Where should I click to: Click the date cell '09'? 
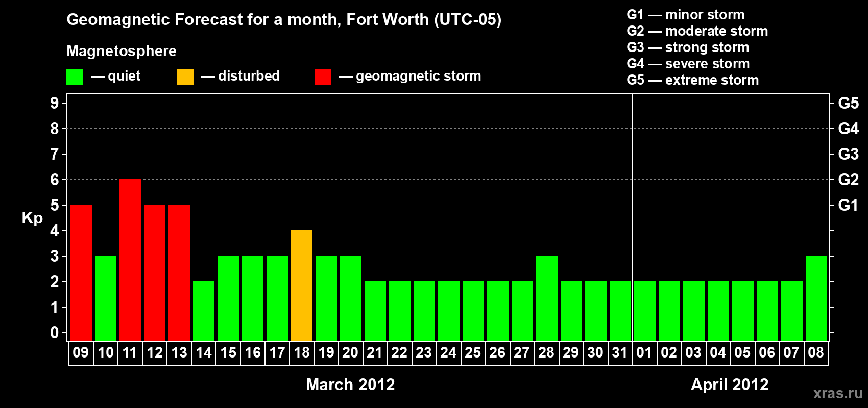[81, 353]
